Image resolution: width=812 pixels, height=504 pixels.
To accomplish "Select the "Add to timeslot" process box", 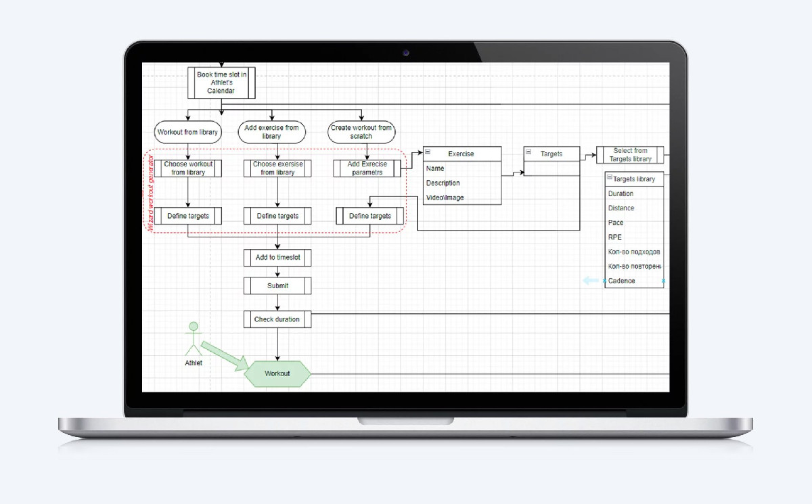I will (x=277, y=258).
